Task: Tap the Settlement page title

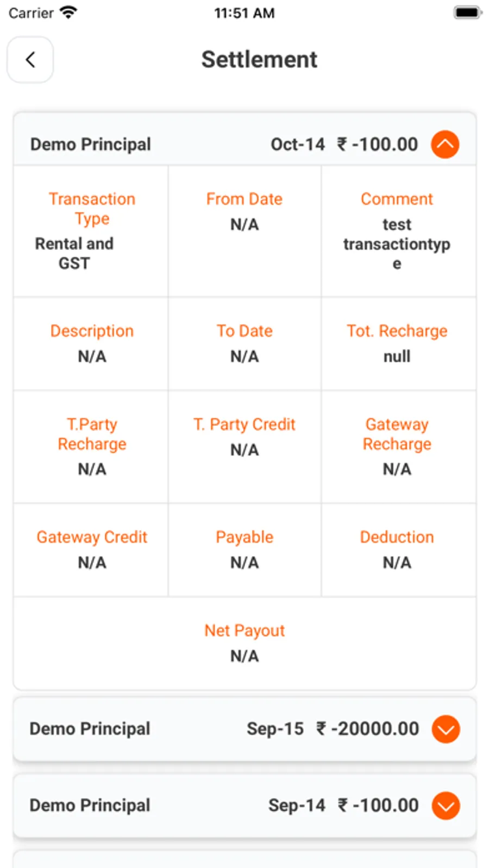Action: (x=259, y=60)
